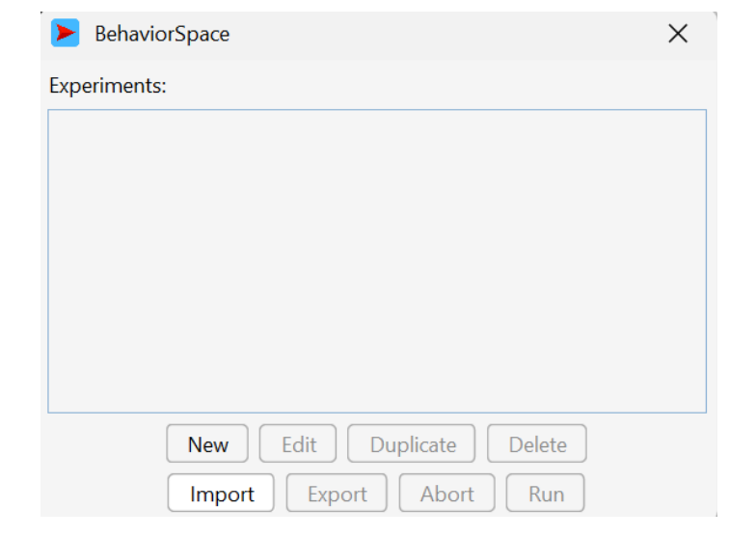756x536 pixels.
Task: Create a New experiment
Action: point(207,443)
